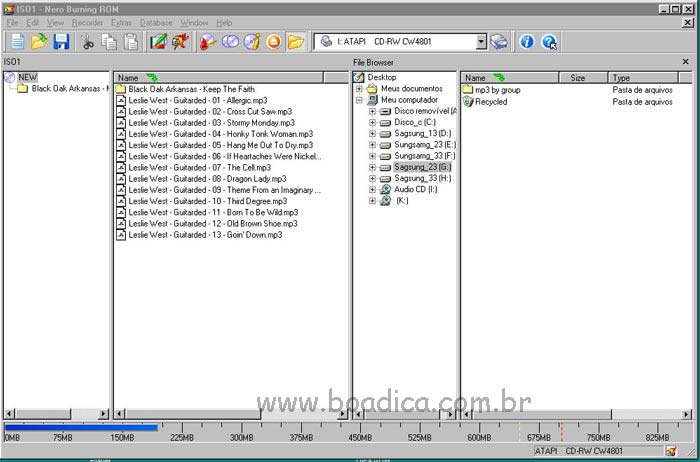This screenshot has height=462, width=700.
Task: Expand the Sagsung_33 (H:) drive node
Action: coord(372,179)
